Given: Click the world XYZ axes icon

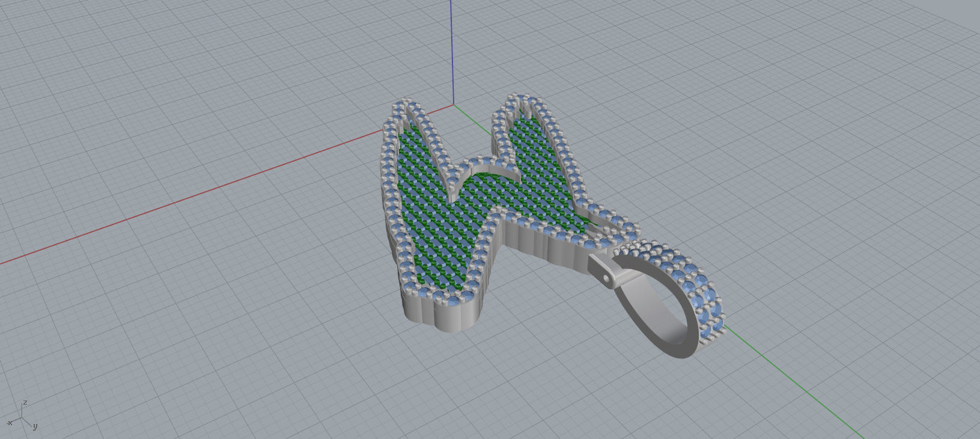Looking at the screenshot, I should coord(22,416).
